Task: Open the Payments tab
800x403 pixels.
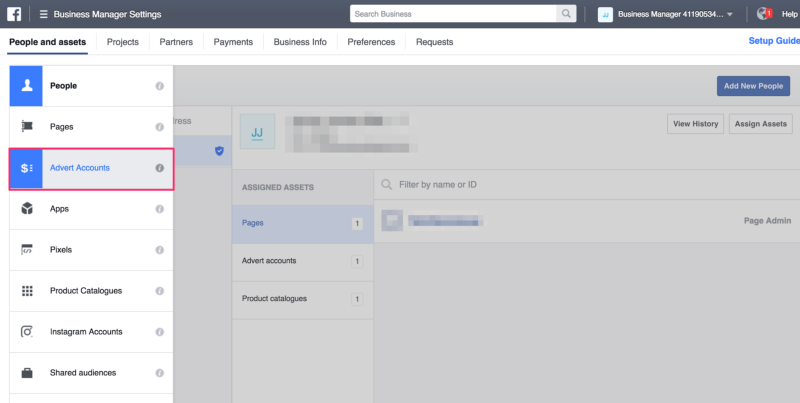Action: click(x=233, y=42)
